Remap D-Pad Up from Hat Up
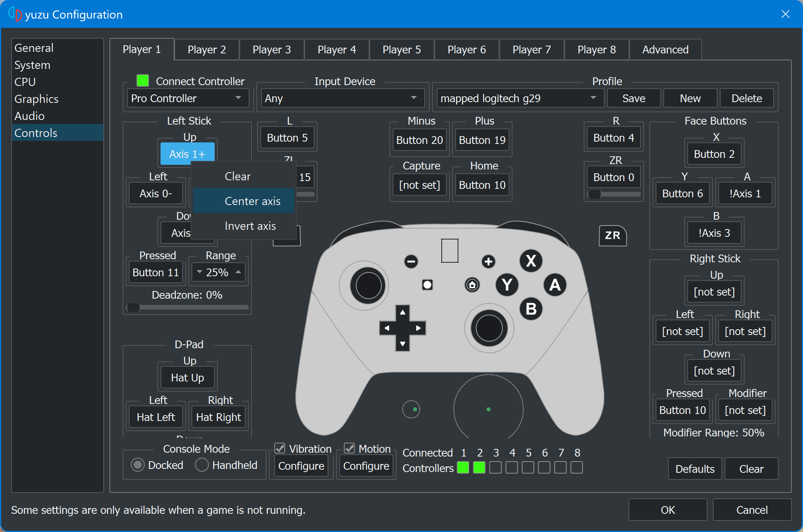Screen dimensions: 803x532 [187, 377]
